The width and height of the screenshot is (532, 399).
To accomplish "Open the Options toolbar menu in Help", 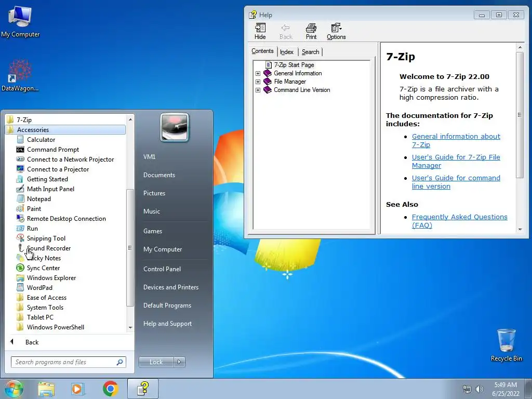I will [x=336, y=31].
